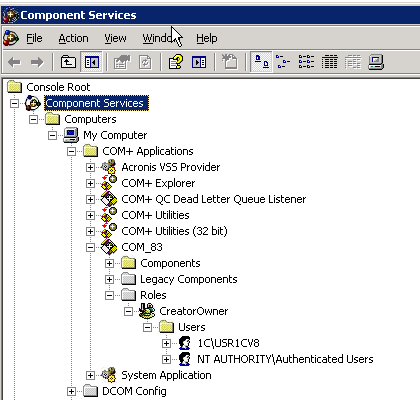This screenshot has height=400, width=420.
Task: Open the Window menu
Action: [161, 38]
